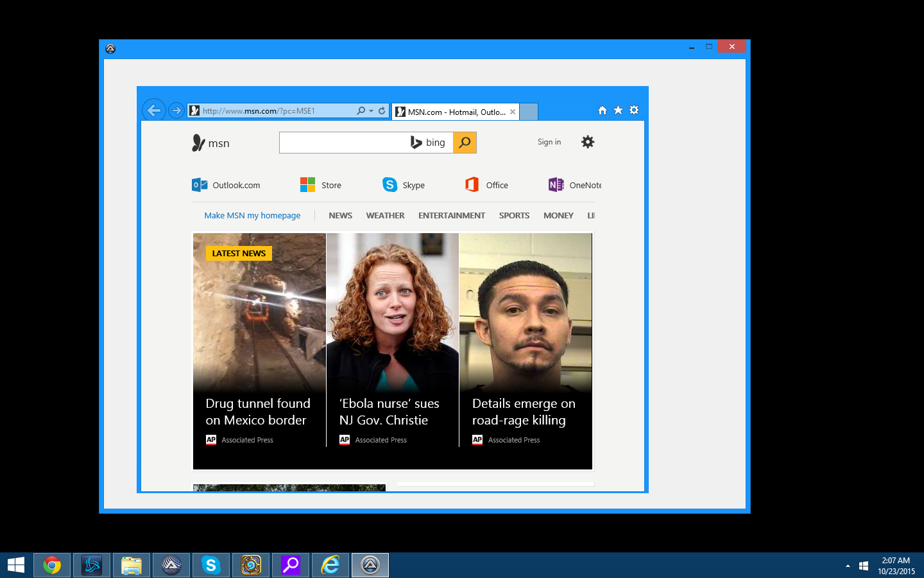This screenshot has width=924, height=578.
Task: Open Internet Explorer from taskbar
Action: [x=330, y=565]
